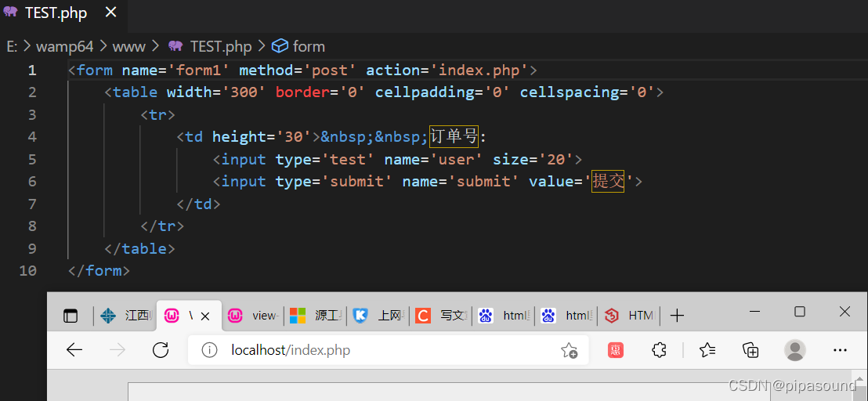Open the favorites list

(x=707, y=349)
